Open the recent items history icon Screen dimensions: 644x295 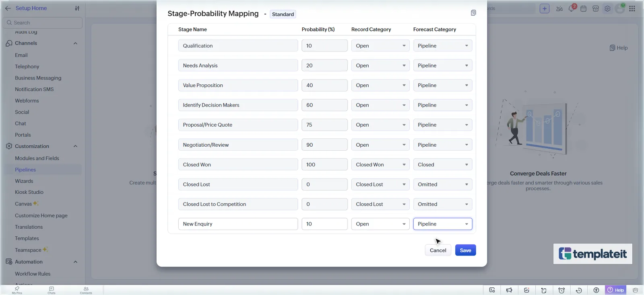point(579,290)
